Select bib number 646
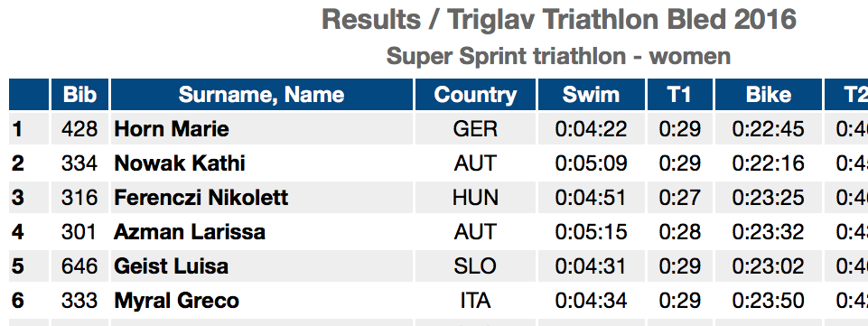Screen dimensions: 868x326 pos(79,266)
